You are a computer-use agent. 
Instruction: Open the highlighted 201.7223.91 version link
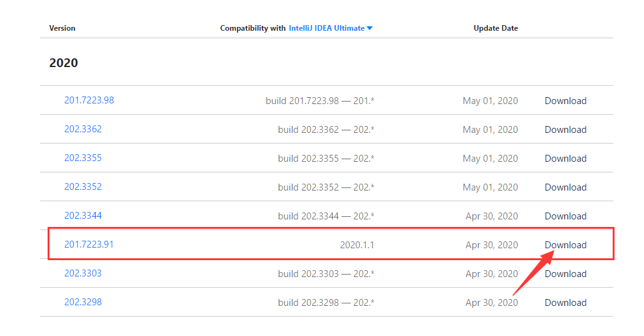point(89,244)
